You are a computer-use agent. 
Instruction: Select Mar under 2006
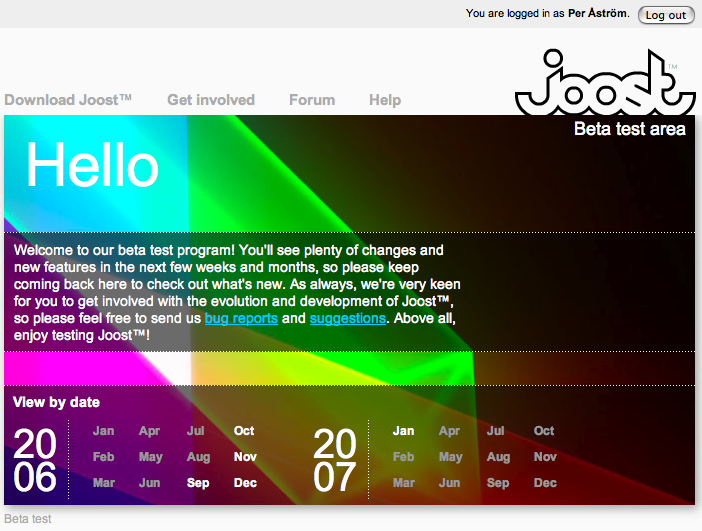pos(104,483)
